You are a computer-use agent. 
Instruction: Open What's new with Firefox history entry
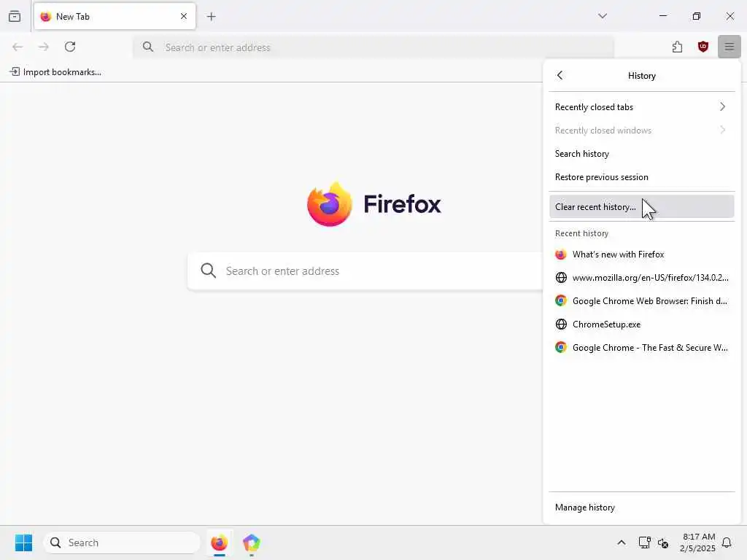(x=641, y=254)
